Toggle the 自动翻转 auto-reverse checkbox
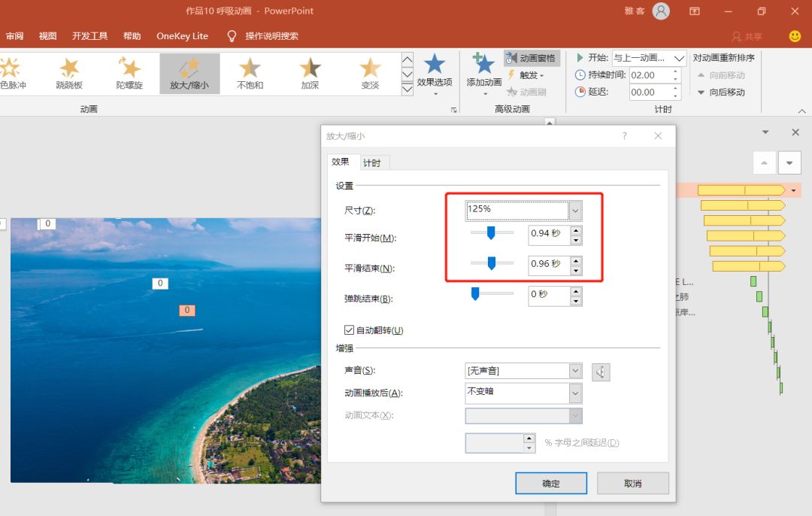The width and height of the screenshot is (812, 516). pos(350,330)
